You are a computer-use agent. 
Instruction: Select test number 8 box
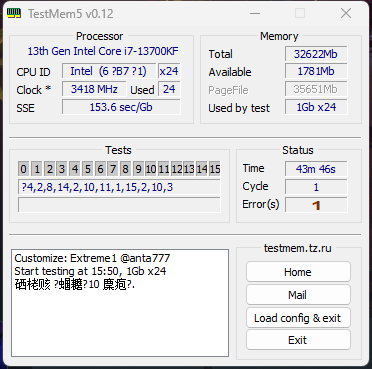(x=125, y=169)
